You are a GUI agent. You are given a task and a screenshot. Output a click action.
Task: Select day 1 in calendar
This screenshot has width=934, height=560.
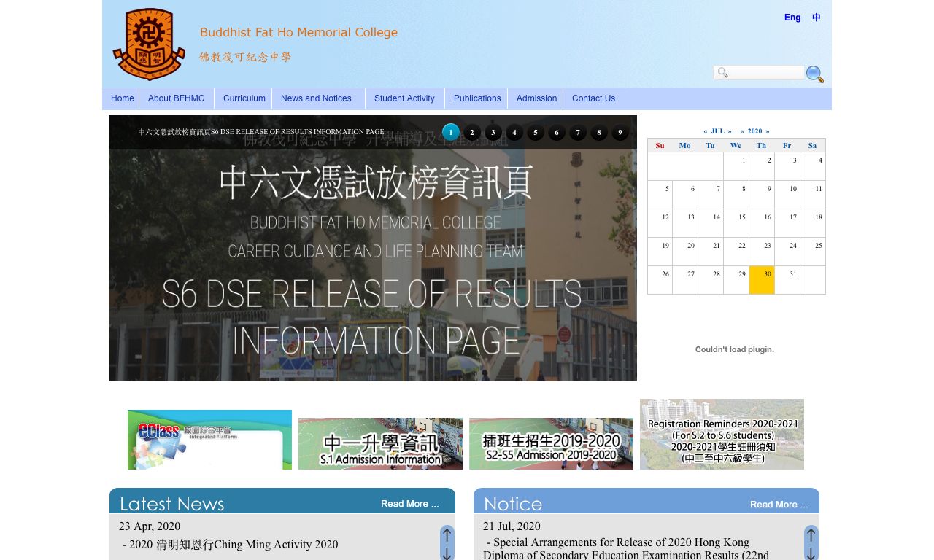click(736, 166)
